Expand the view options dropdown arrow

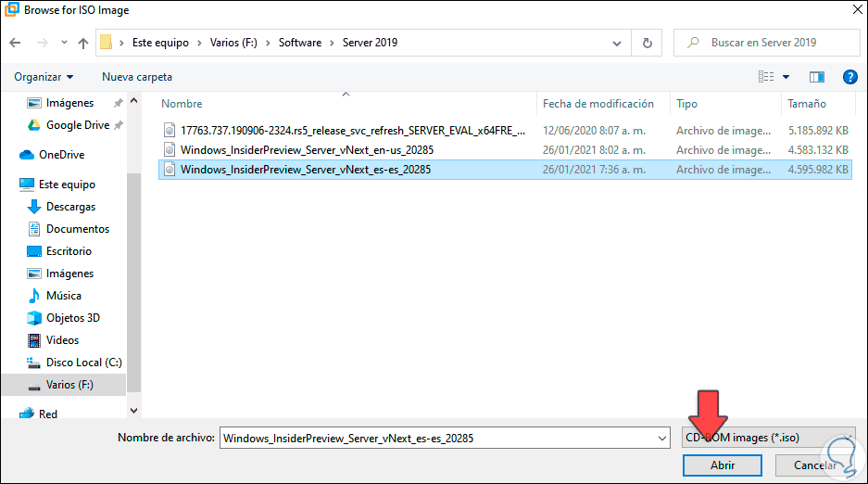786,77
